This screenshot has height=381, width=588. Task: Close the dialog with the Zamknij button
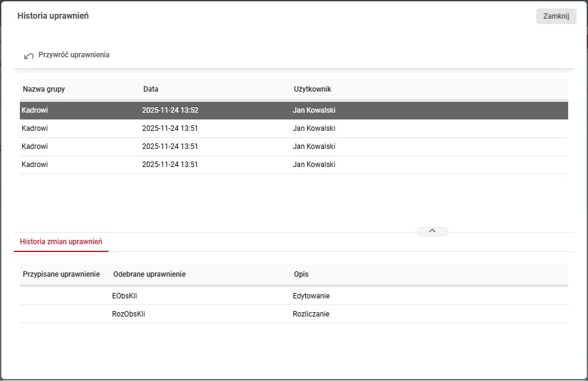(x=555, y=16)
